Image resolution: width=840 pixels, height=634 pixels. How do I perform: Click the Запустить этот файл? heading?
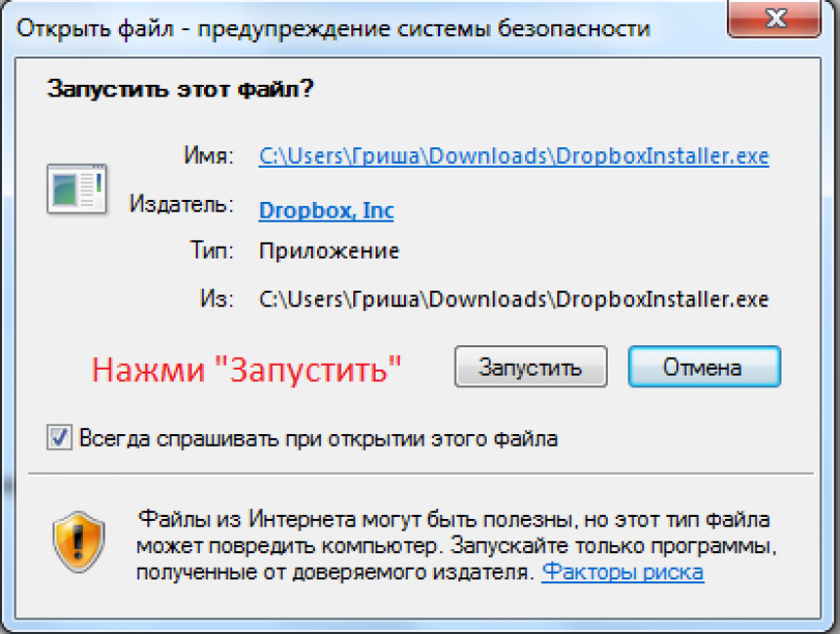pyautogui.click(x=180, y=89)
